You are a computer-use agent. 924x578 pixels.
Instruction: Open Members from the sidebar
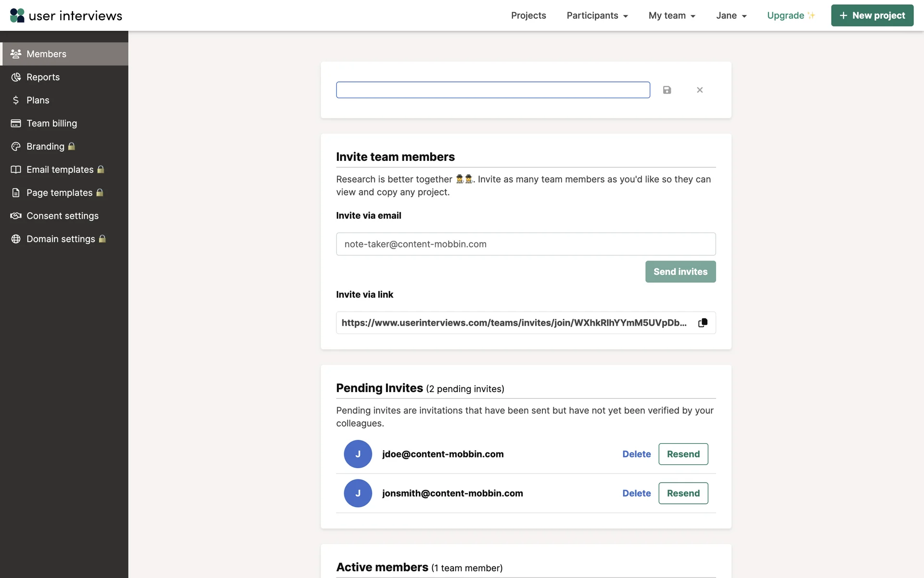coord(46,54)
